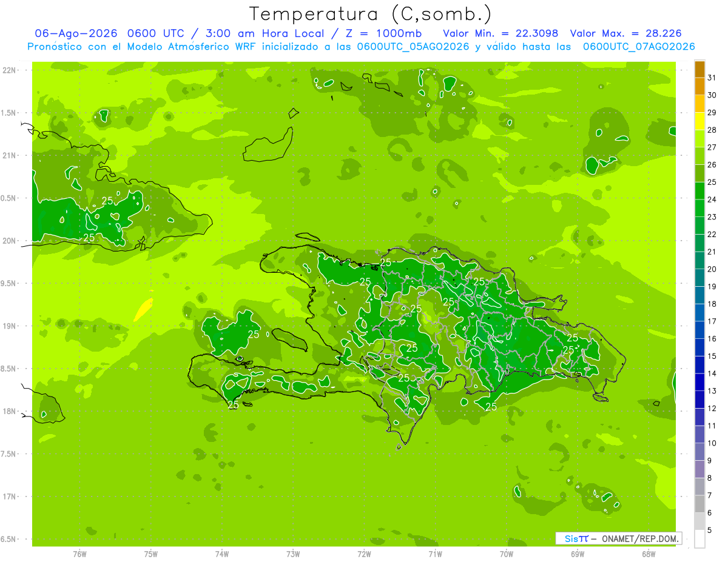Screen dimensions: 728x562
Task: Click the '22' label on the color scale
Action: pyautogui.click(x=712, y=234)
